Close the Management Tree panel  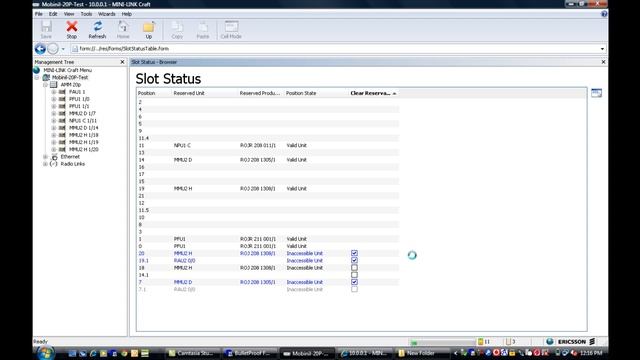122,62
